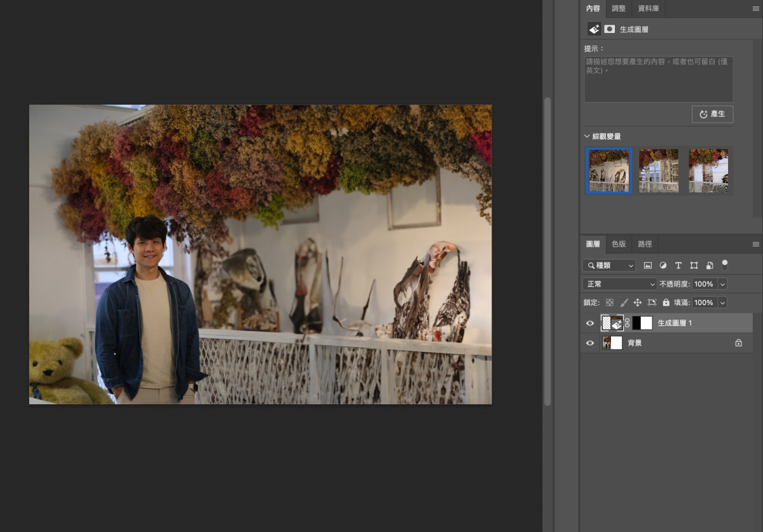Open the 正常 blend mode dropdown
Viewport: 763px width, 532px height.
tap(619, 284)
